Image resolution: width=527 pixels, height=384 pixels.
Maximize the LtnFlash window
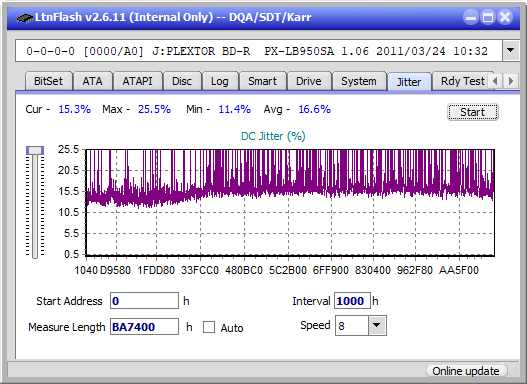click(x=488, y=17)
